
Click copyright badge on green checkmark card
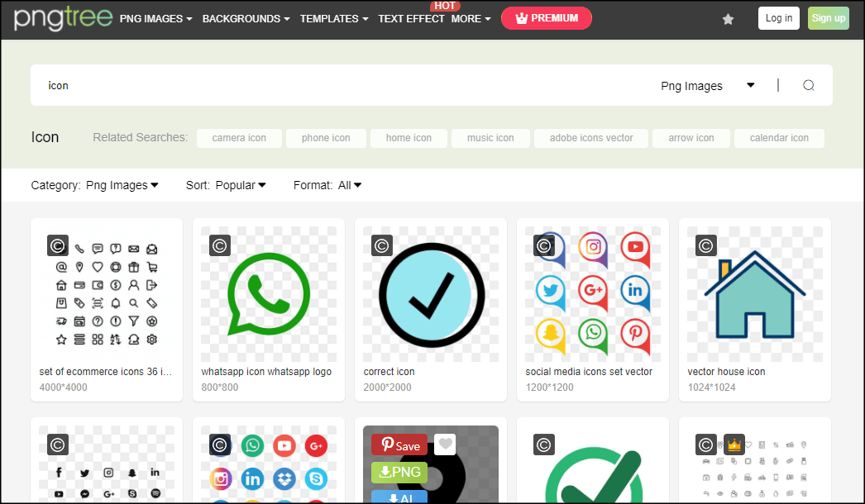tap(544, 445)
